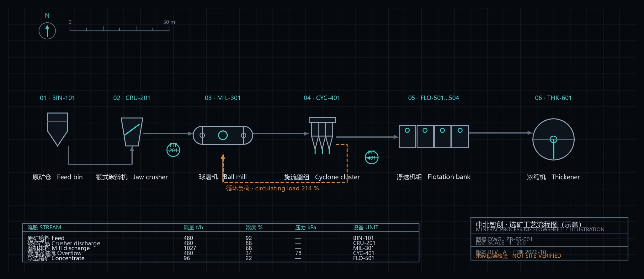Select the first flotation cell
The height and width of the screenshot is (279, 644).
[x=407, y=137]
